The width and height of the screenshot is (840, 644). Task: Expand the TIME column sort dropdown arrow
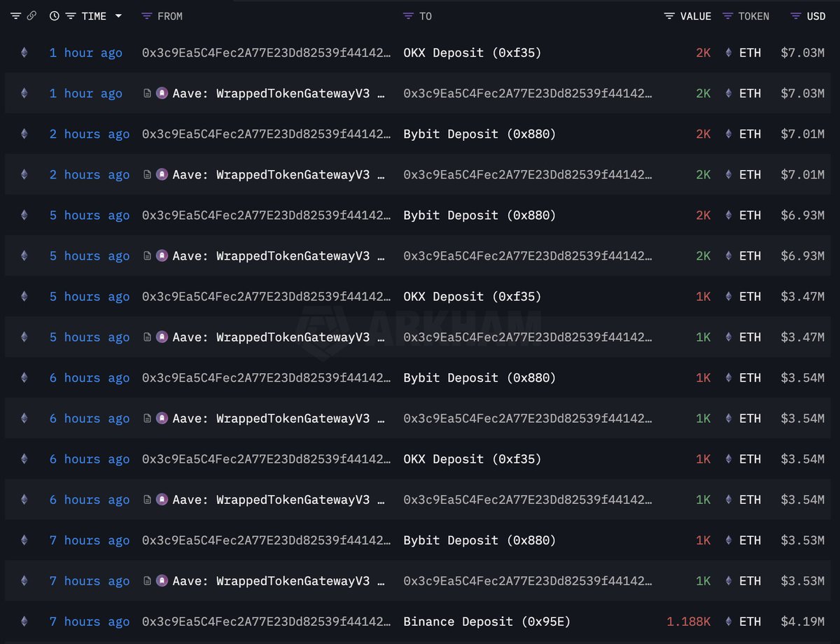pyautogui.click(x=118, y=16)
